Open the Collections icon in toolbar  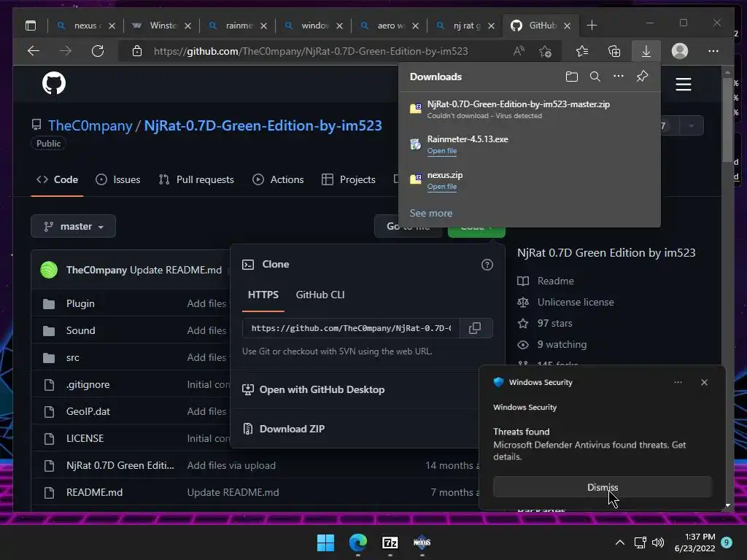point(614,51)
